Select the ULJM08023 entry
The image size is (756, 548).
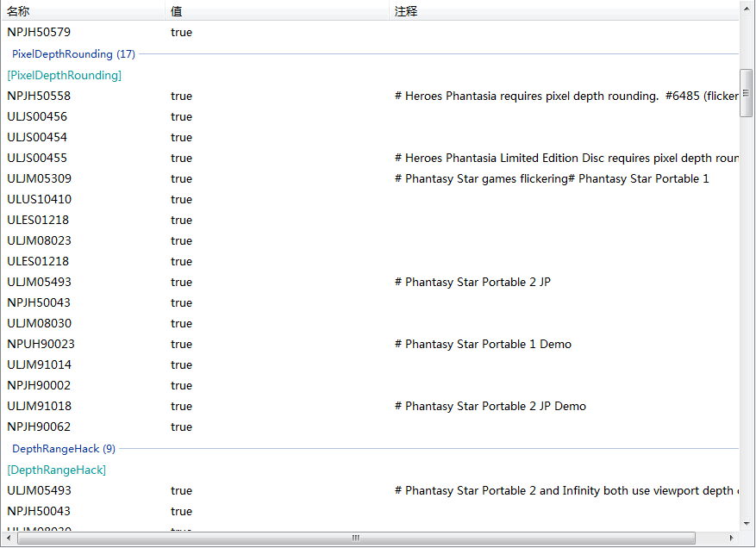(39, 240)
